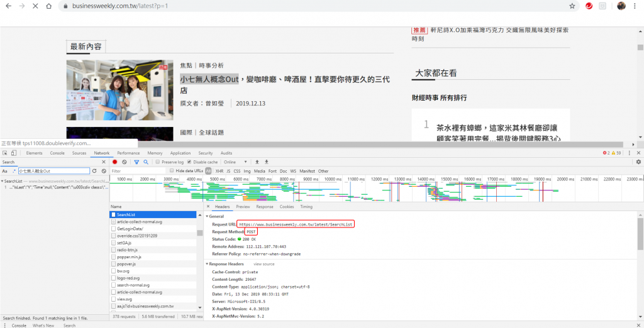Open the Online throttling dropdown

click(x=235, y=162)
